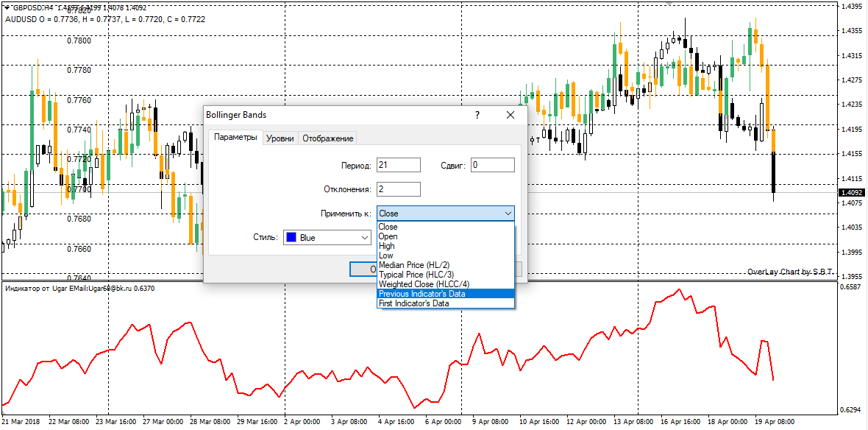Image resolution: width=868 pixels, height=430 pixels.
Task: Click the 0.6587 indicator scale value
Action: click(852, 287)
